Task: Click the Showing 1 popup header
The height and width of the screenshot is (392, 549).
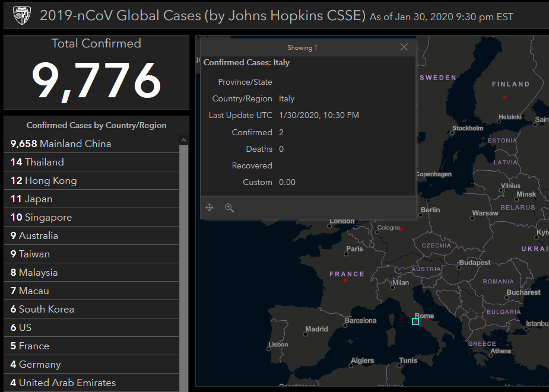Action: [x=302, y=47]
